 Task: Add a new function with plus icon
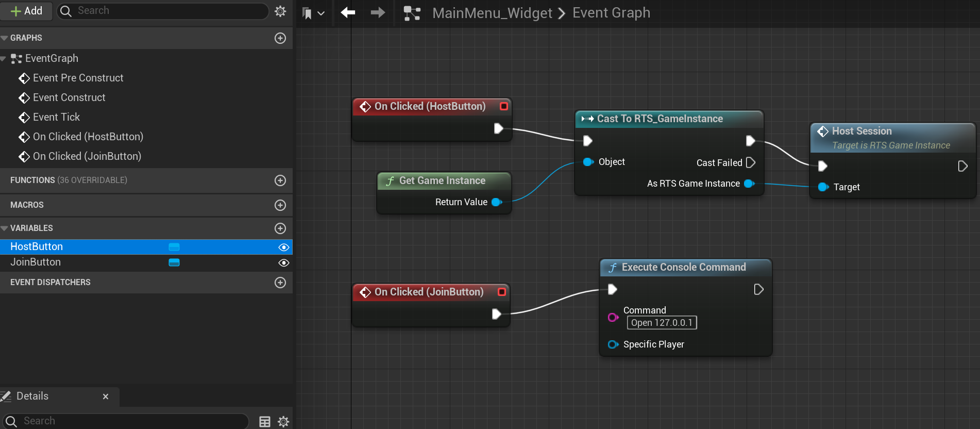coord(280,180)
